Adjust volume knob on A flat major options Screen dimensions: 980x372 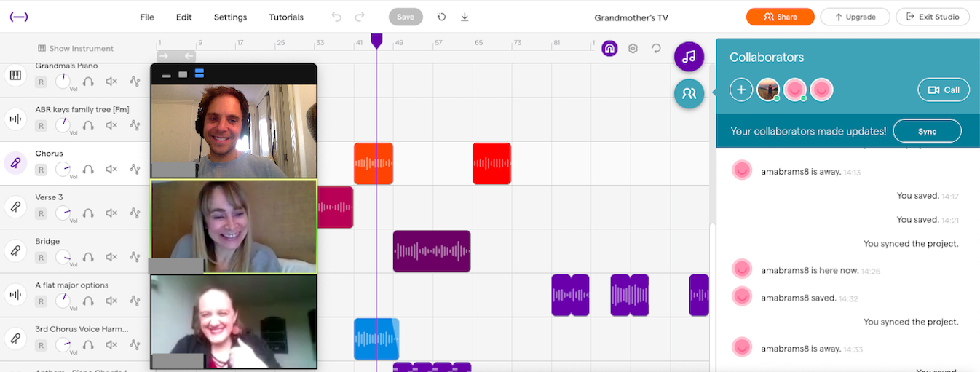pyautogui.click(x=63, y=300)
